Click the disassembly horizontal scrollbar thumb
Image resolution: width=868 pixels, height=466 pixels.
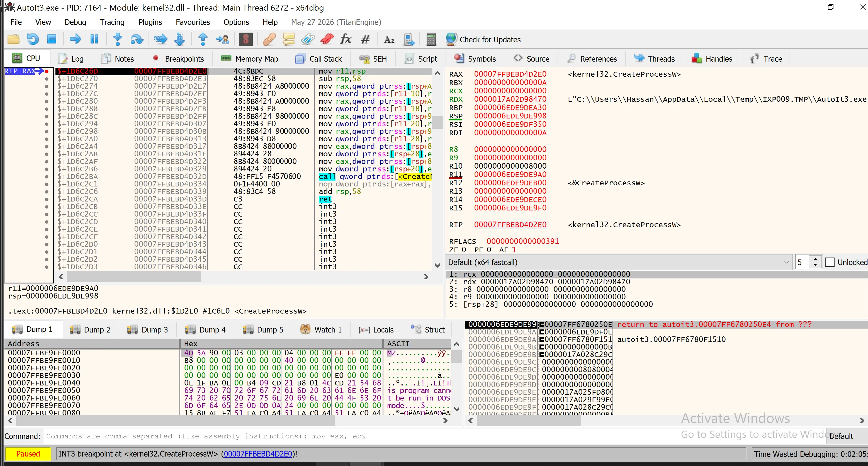point(134,277)
